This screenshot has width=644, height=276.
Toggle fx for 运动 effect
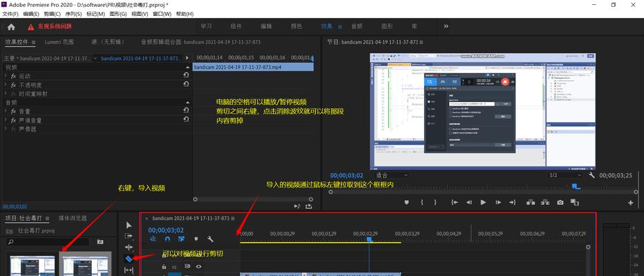[13, 77]
